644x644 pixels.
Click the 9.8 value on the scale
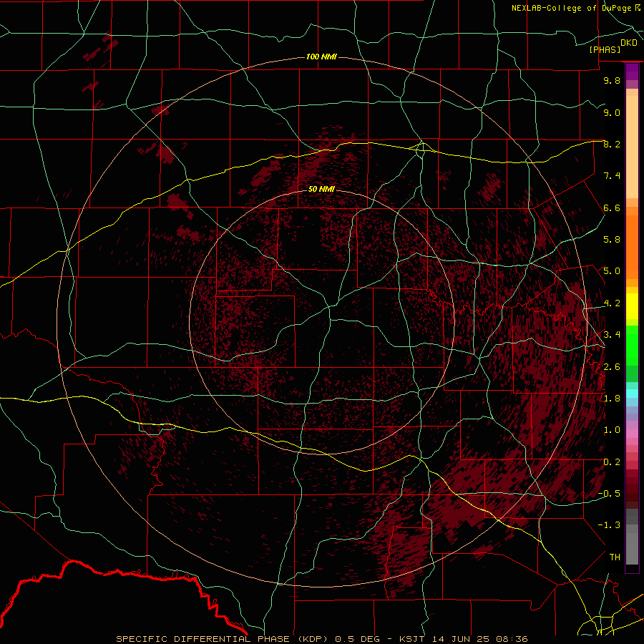[612, 80]
